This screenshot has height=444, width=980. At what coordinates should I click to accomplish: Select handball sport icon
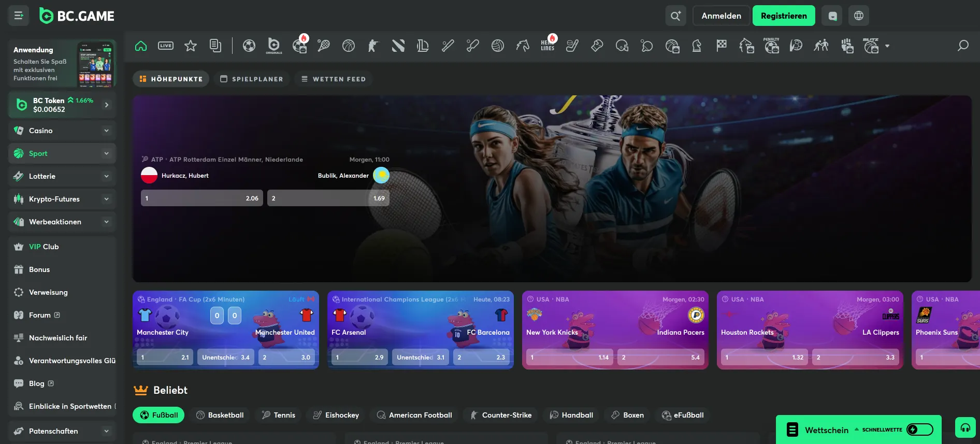click(796, 46)
